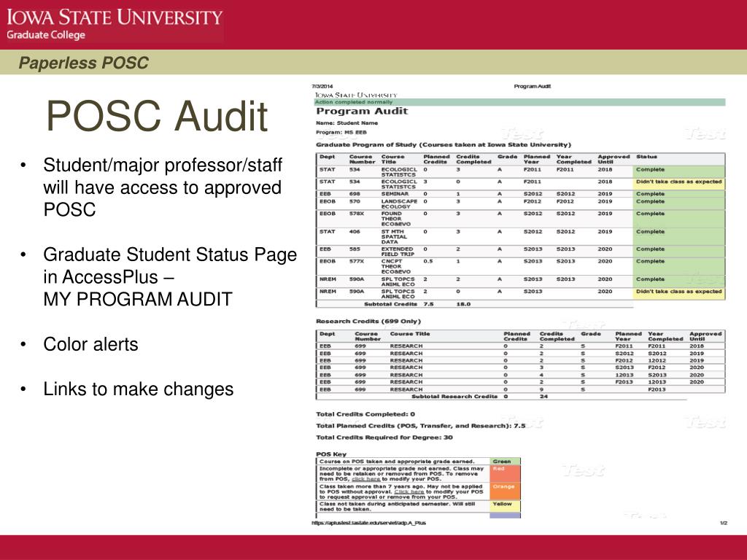Screen dimensions: 747x560
Task: Click the Iowa State University Graduate College logo
Action: (115, 24)
